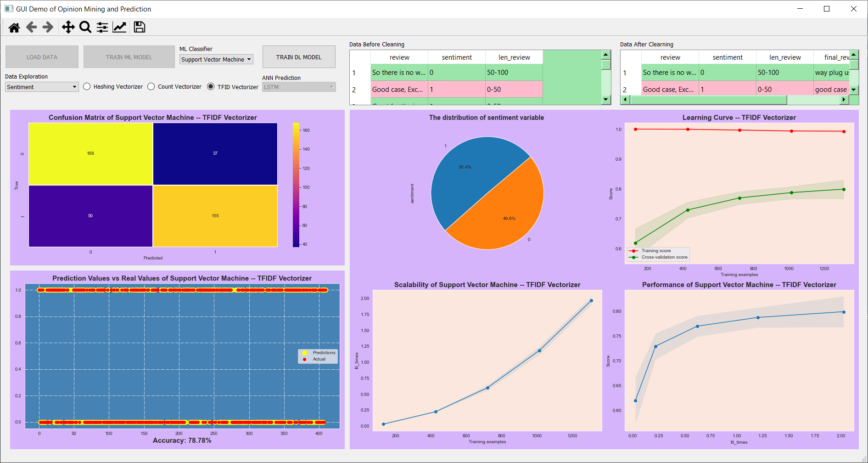
Task: Open Data Exploration Sentiment dropdown
Action: pyautogui.click(x=42, y=87)
